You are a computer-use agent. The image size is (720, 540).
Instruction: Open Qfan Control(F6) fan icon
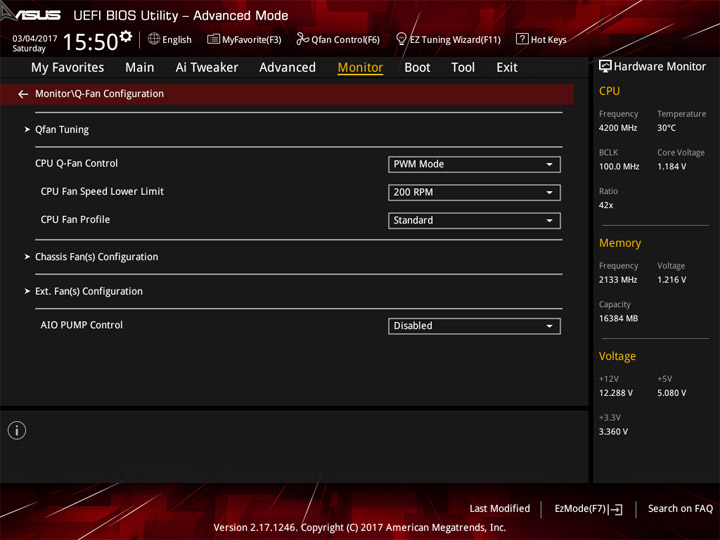click(x=302, y=39)
